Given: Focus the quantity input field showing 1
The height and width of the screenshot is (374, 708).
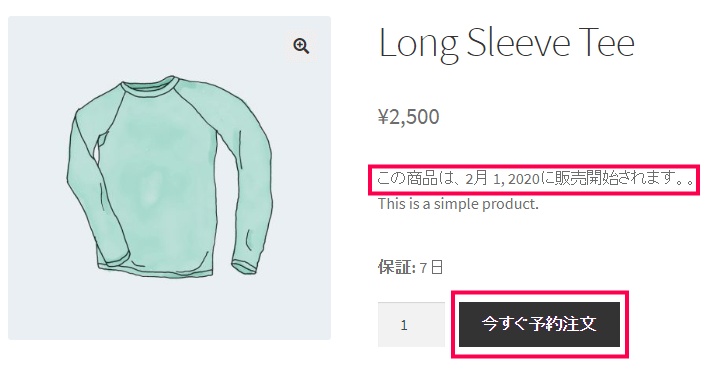Looking at the screenshot, I should point(411,324).
